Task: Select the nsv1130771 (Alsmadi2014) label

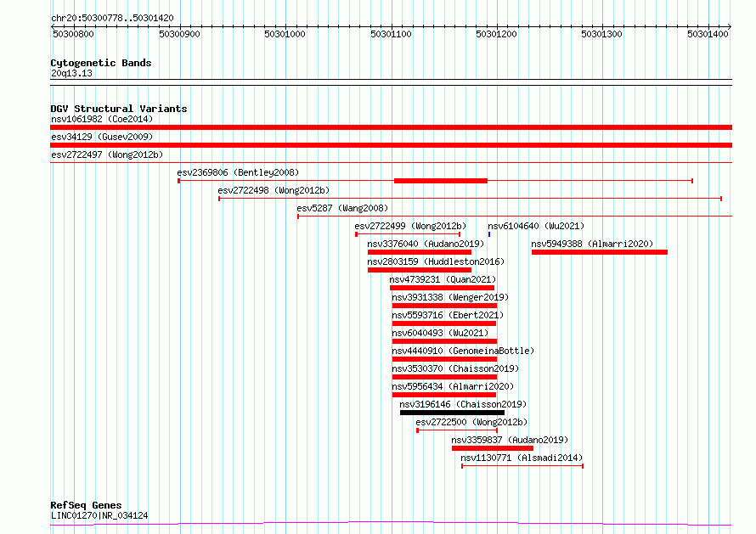Action: [x=522, y=458]
